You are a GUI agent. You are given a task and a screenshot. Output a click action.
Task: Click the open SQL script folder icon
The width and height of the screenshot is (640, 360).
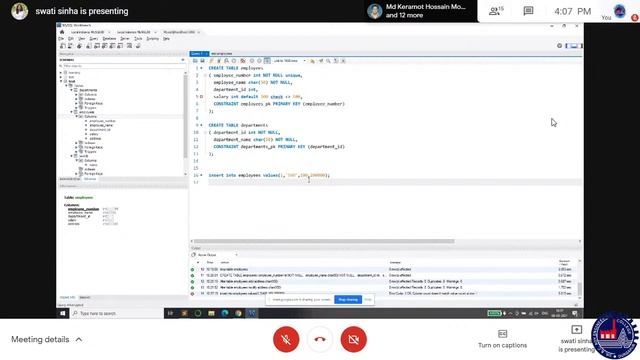pos(195,61)
